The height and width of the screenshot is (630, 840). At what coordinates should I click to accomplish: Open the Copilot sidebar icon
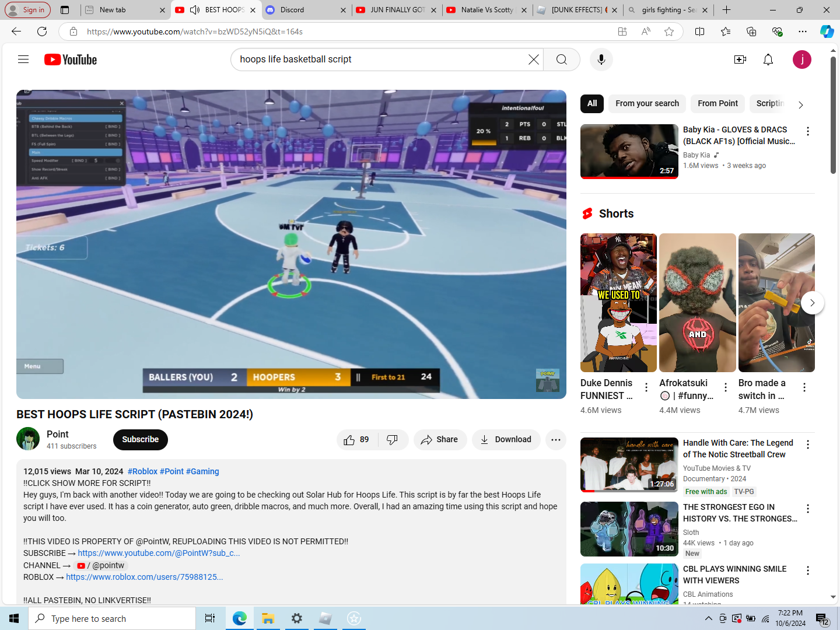click(827, 32)
